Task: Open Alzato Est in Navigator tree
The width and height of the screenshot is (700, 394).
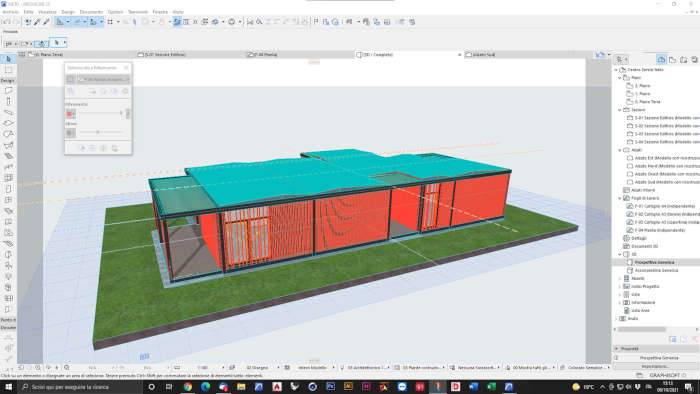Action: pyautogui.click(x=667, y=158)
